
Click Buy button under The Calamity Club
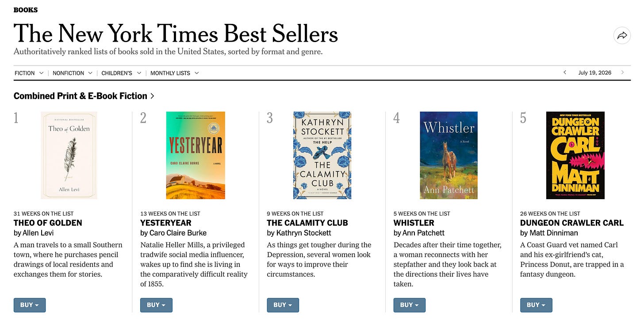coord(283,305)
